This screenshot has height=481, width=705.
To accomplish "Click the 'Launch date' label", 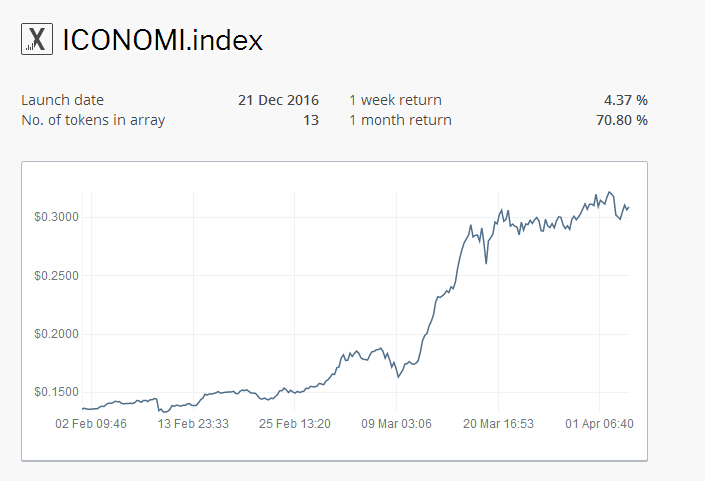I will coord(62,100).
